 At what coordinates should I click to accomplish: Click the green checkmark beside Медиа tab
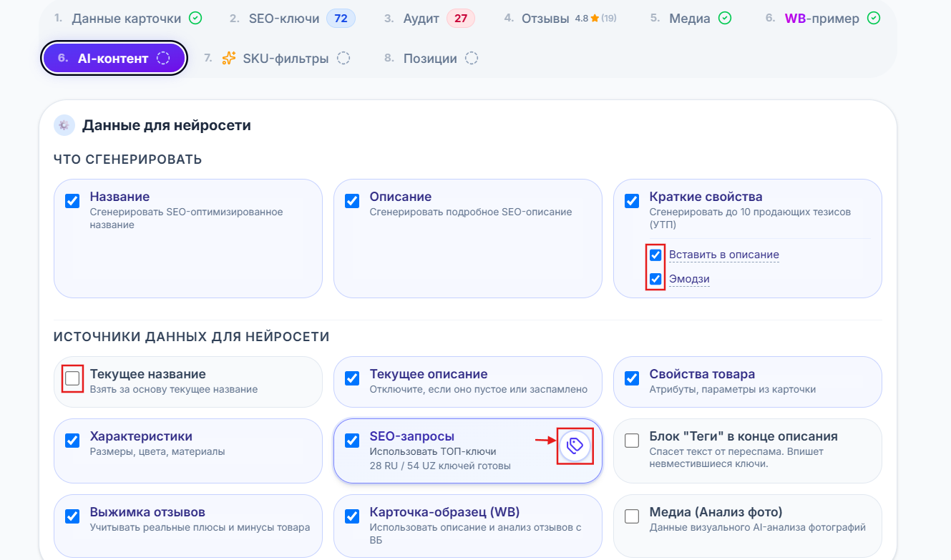(725, 18)
